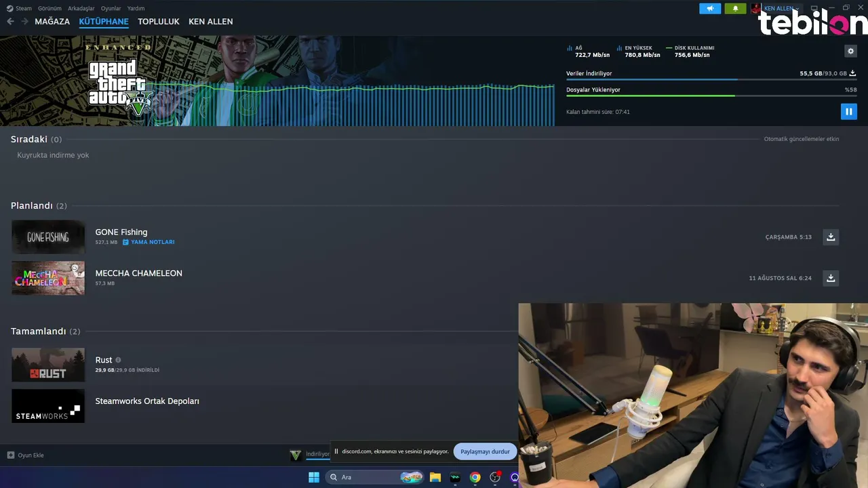Open the Steam announcements megaphone
The height and width of the screenshot is (488, 868).
click(x=710, y=9)
